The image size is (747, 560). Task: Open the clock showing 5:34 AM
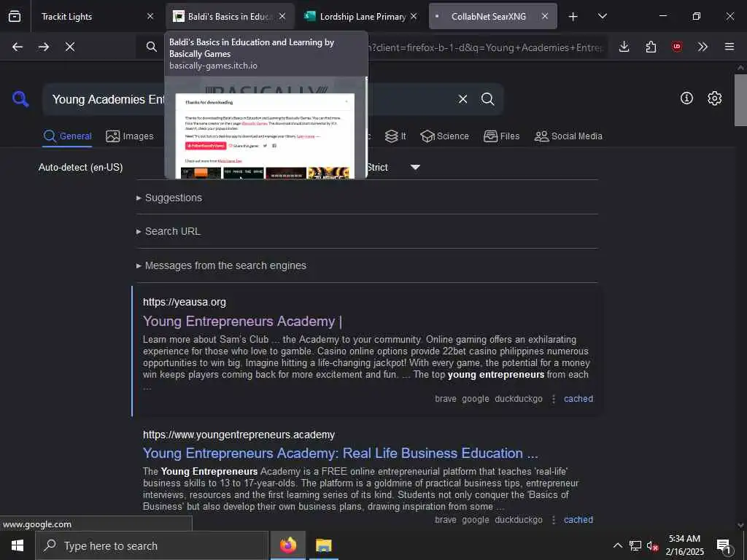click(684, 545)
